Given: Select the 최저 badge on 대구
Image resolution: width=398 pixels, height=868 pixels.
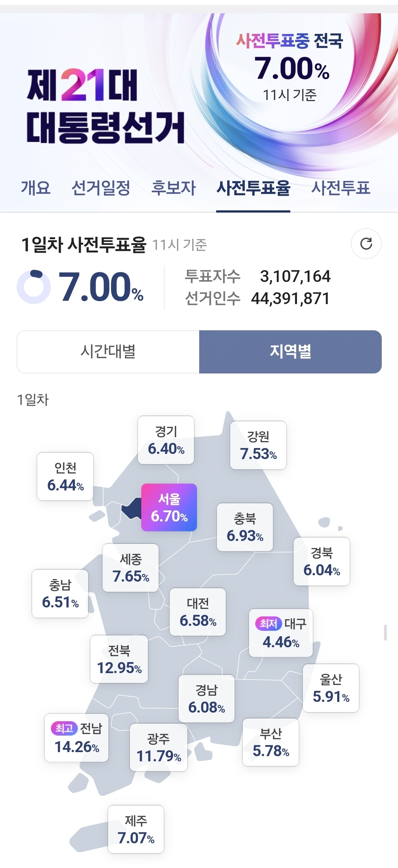Looking at the screenshot, I should click(x=269, y=624).
